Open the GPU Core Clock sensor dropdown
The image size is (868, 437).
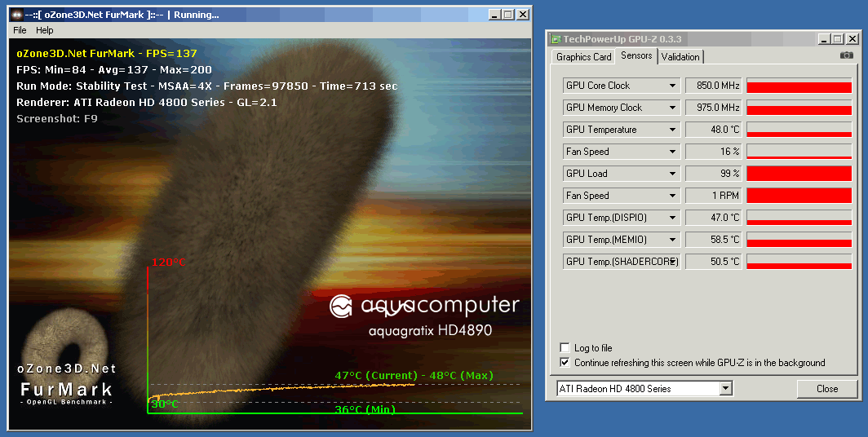point(672,86)
